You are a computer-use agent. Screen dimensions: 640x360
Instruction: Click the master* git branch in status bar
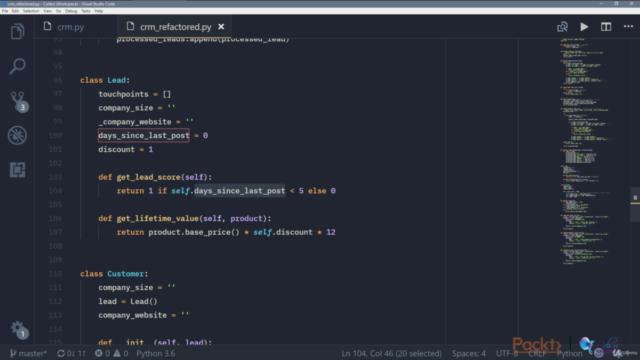pos(29,353)
